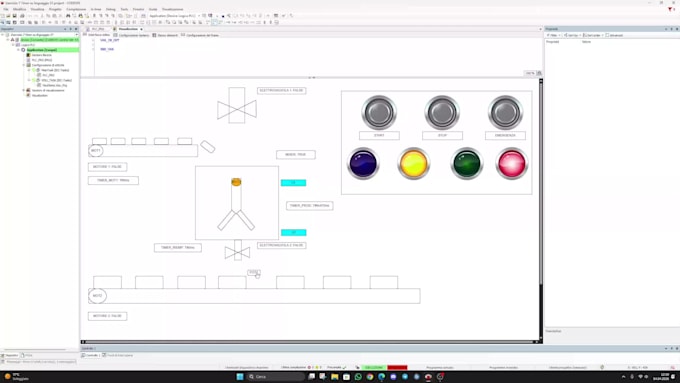Click the red indicator lamp
This screenshot has width=680, height=383.
click(512, 164)
